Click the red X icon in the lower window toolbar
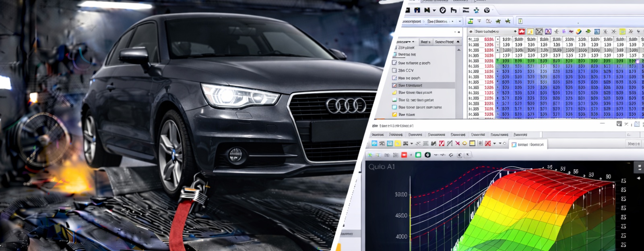Screen dimensions: 644x251 tap(457, 143)
